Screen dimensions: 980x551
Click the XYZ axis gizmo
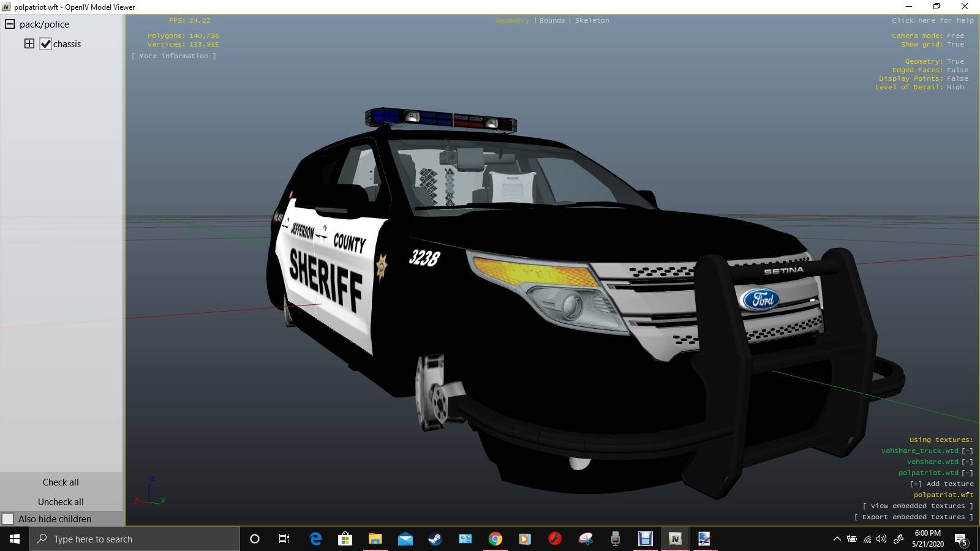coord(150,490)
